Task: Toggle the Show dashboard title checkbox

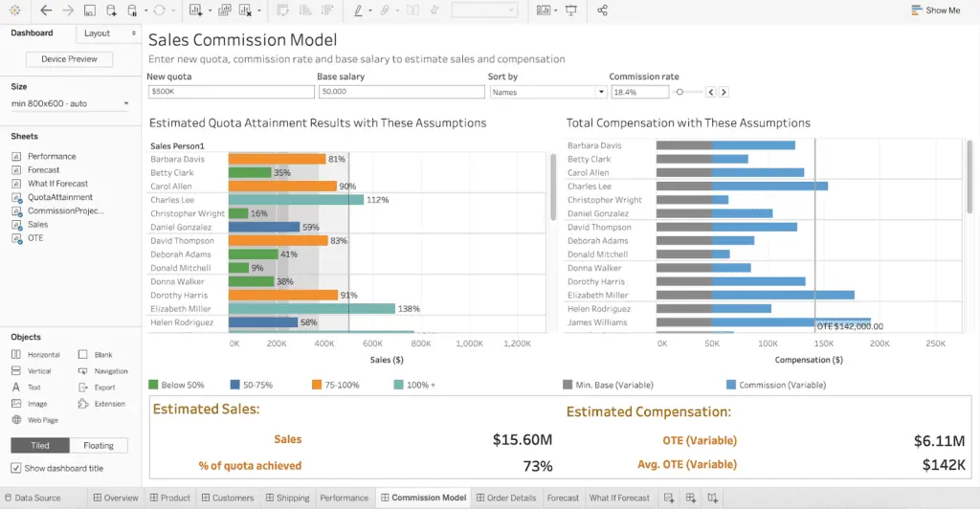Action: (x=15, y=468)
